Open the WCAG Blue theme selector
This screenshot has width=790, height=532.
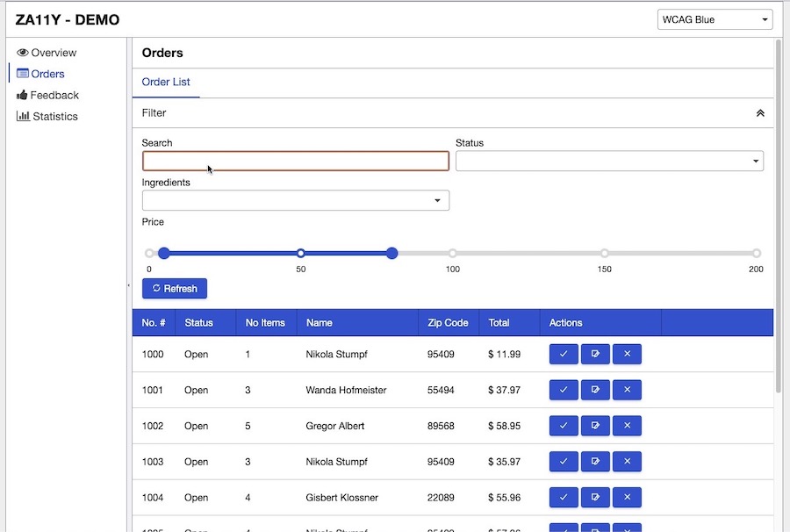coord(715,19)
